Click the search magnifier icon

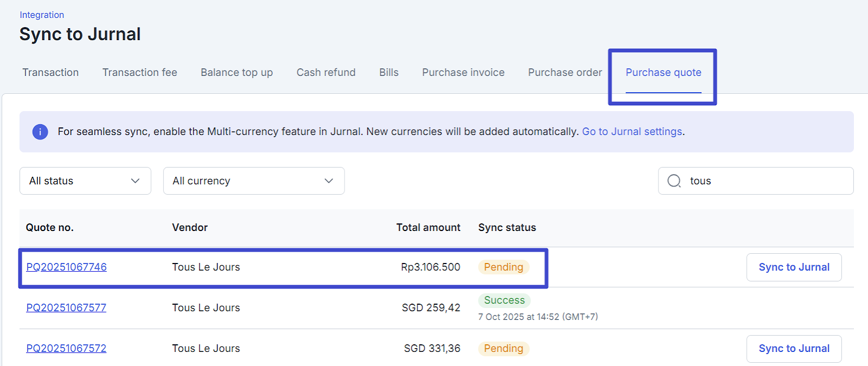[x=674, y=181]
